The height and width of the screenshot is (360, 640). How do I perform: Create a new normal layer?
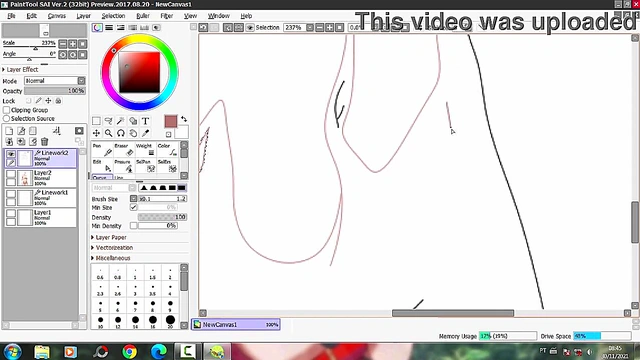tap(9, 131)
